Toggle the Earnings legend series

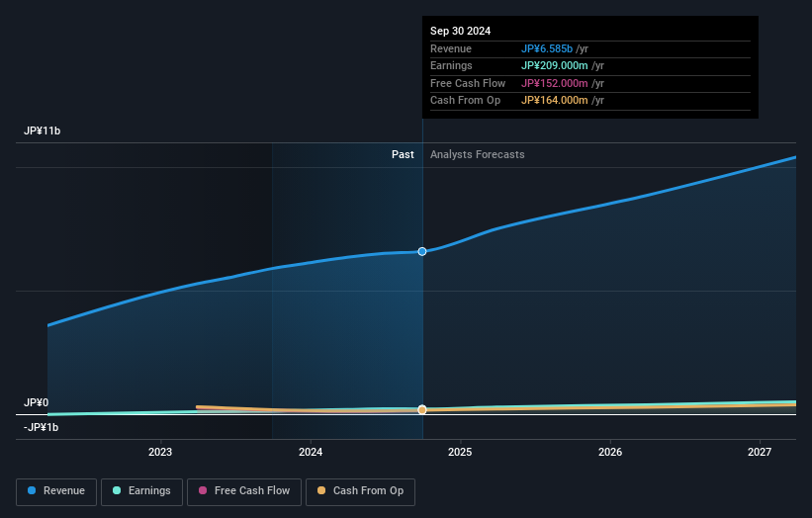141,491
